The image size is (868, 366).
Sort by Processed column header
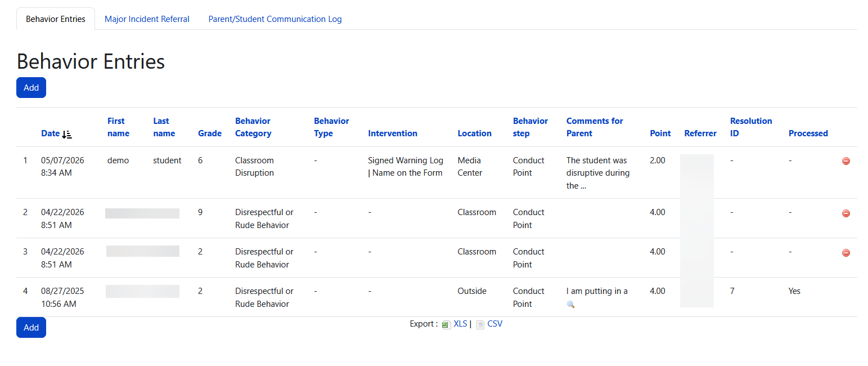[808, 133]
